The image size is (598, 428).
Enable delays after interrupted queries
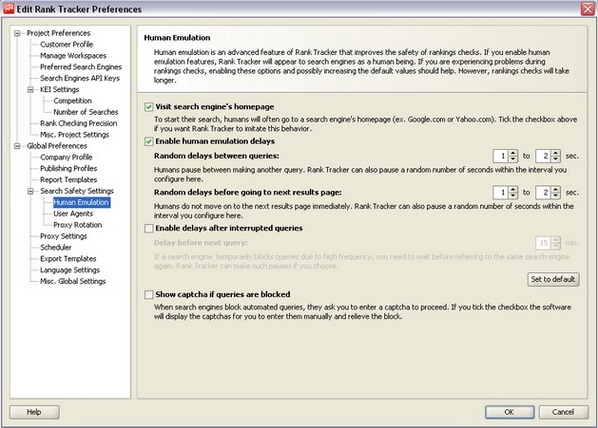(149, 228)
